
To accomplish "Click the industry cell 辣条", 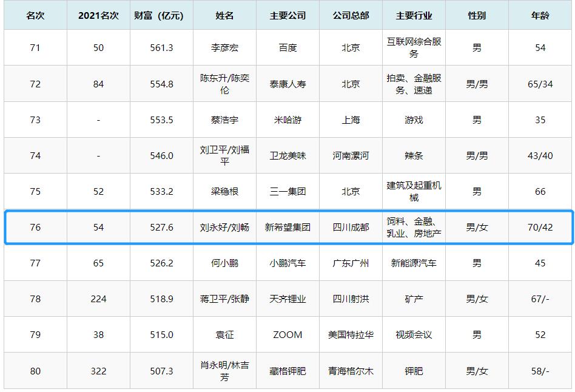I will [x=414, y=155].
